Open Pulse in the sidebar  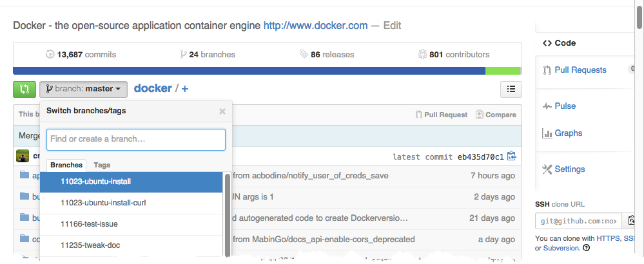[x=565, y=106]
